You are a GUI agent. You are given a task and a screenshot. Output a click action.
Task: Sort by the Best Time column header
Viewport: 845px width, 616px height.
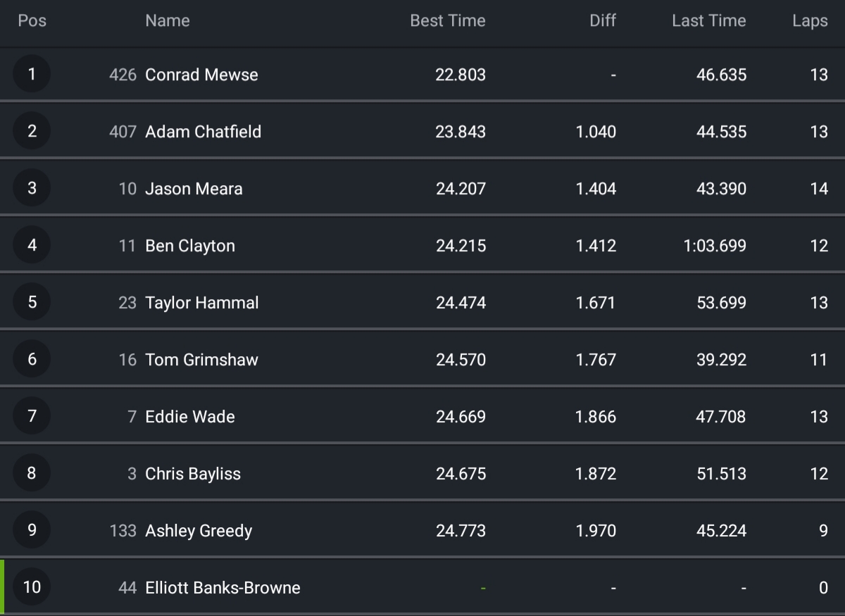point(447,21)
